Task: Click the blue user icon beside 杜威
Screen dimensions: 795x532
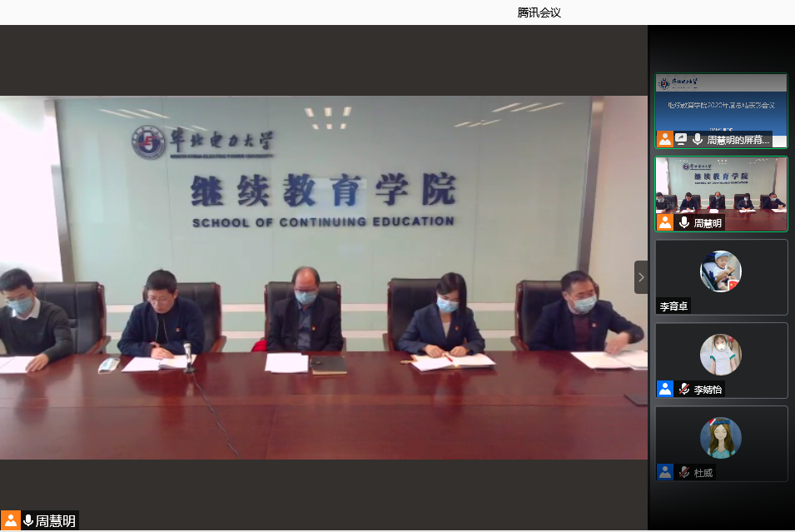Action: click(x=664, y=472)
